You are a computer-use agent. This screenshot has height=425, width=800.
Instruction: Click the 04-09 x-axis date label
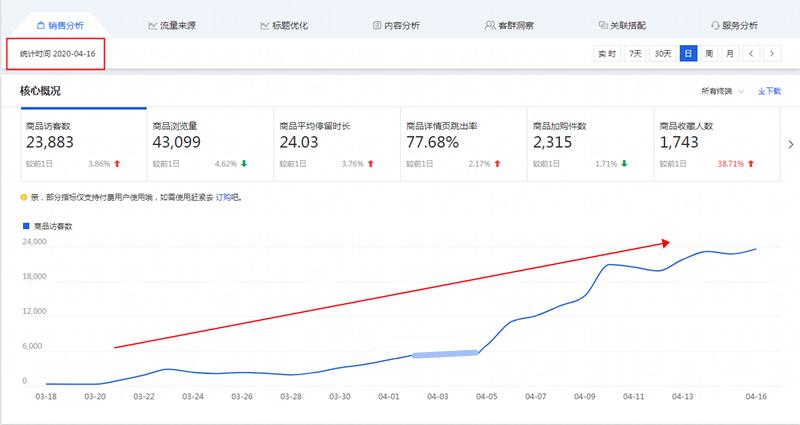[x=585, y=396]
